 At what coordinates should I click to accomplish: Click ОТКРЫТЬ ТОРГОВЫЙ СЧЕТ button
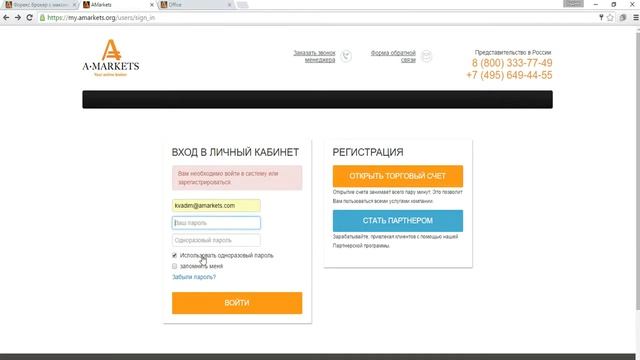point(398,176)
